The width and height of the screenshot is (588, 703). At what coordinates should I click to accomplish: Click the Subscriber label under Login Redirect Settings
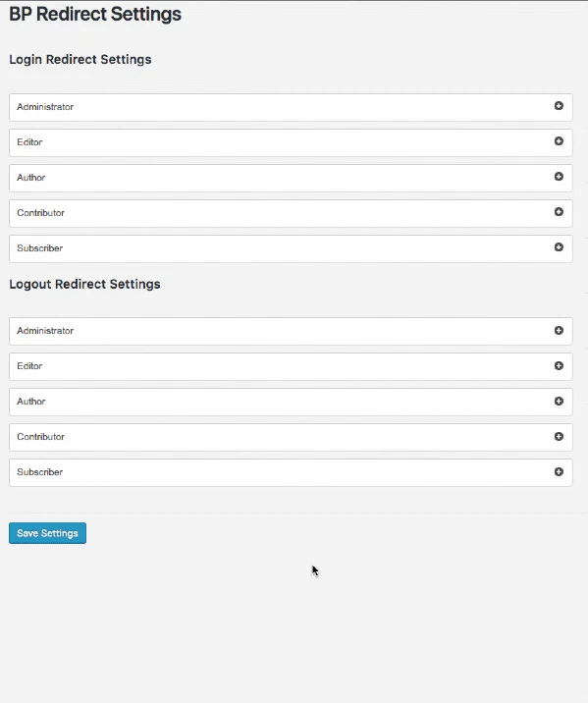click(x=40, y=248)
